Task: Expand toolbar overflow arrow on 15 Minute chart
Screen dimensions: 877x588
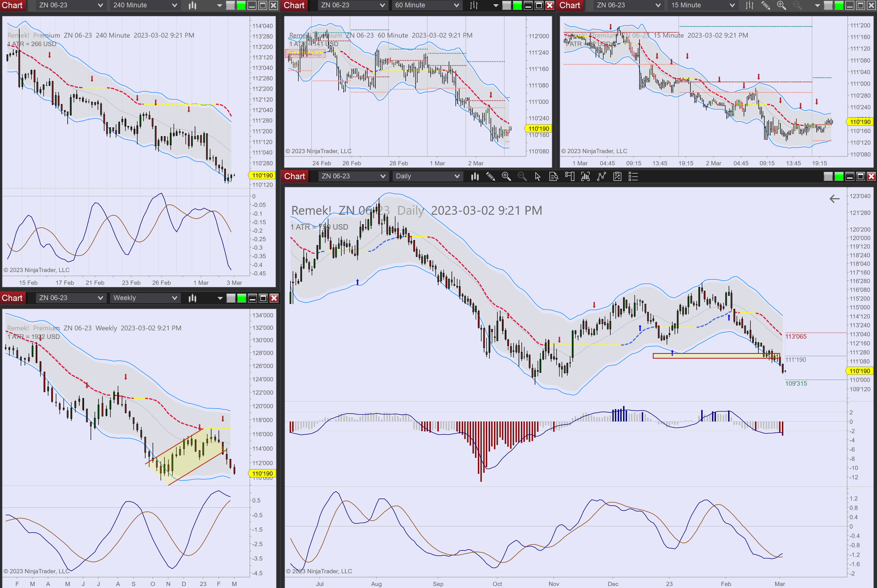Action: click(817, 5)
